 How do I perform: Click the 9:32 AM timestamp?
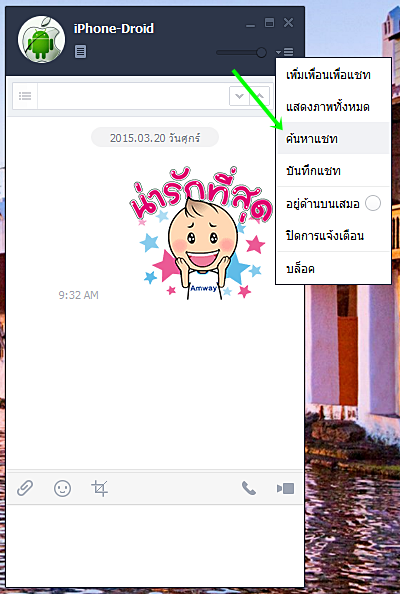(78, 295)
